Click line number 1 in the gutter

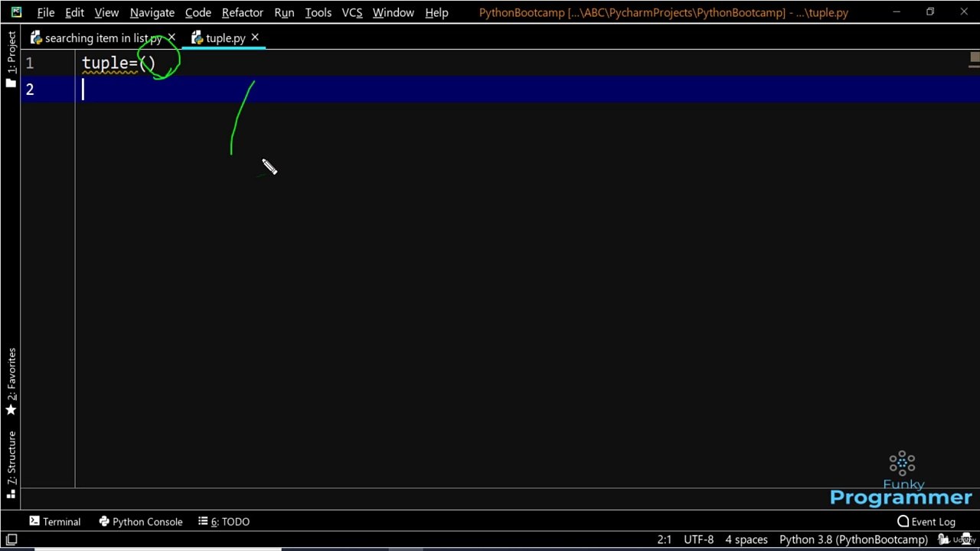pyautogui.click(x=30, y=64)
